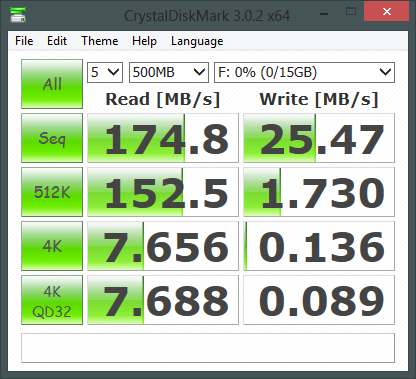Expand the drive selector F: 0% (0/15GB)
The height and width of the screenshot is (379, 416).
point(304,72)
